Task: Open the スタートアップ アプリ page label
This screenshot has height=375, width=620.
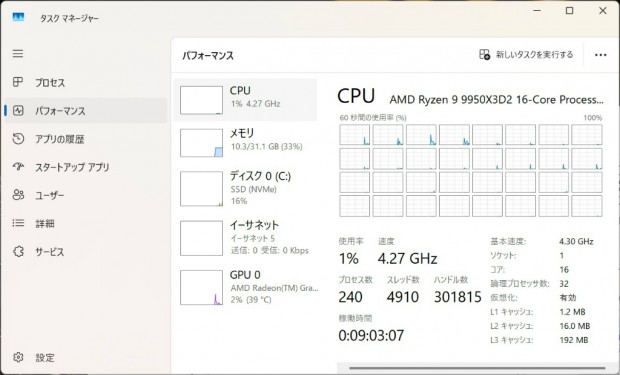Action: coord(72,167)
